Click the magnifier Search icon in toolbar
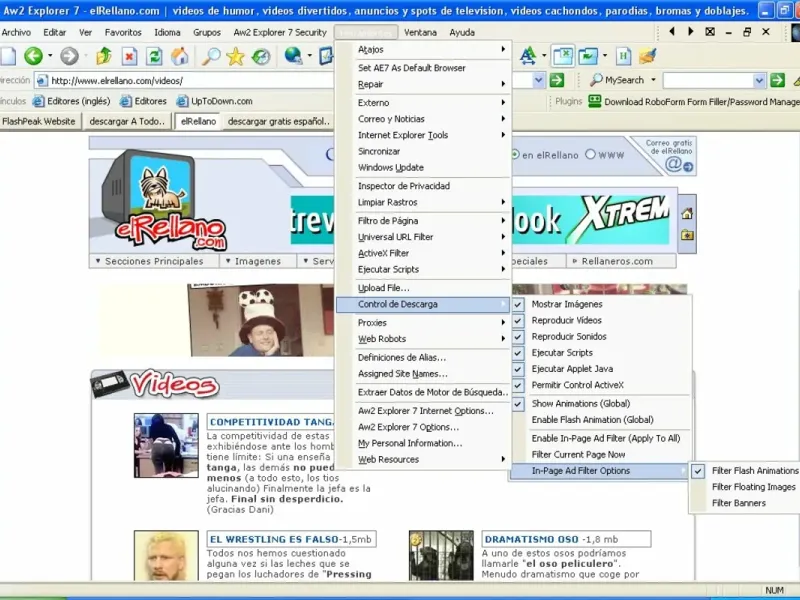 (211, 57)
